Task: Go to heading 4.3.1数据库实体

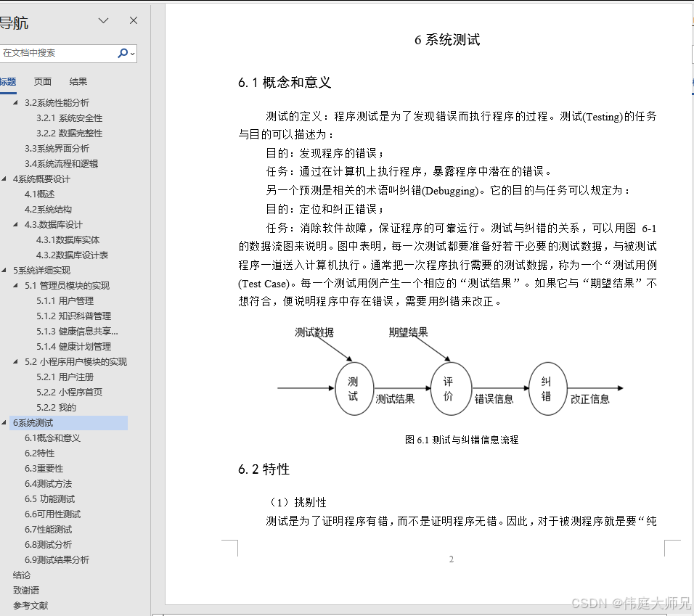Action: 68,239
